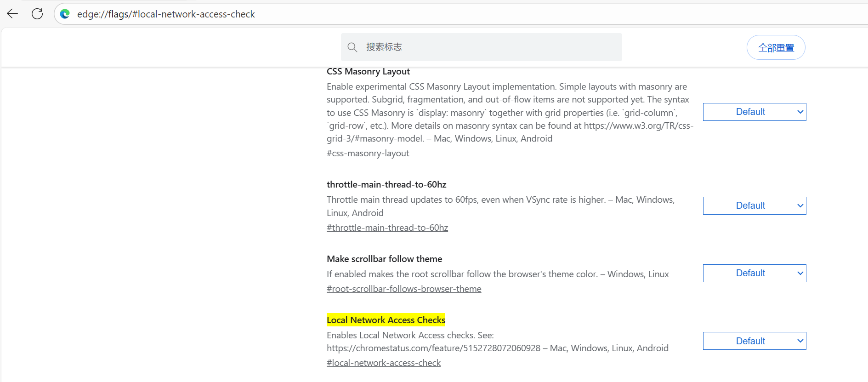This screenshot has height=382, width=868.
Task: Click the CSS Masonry Layout heading
Action: (x=368, y=71)
